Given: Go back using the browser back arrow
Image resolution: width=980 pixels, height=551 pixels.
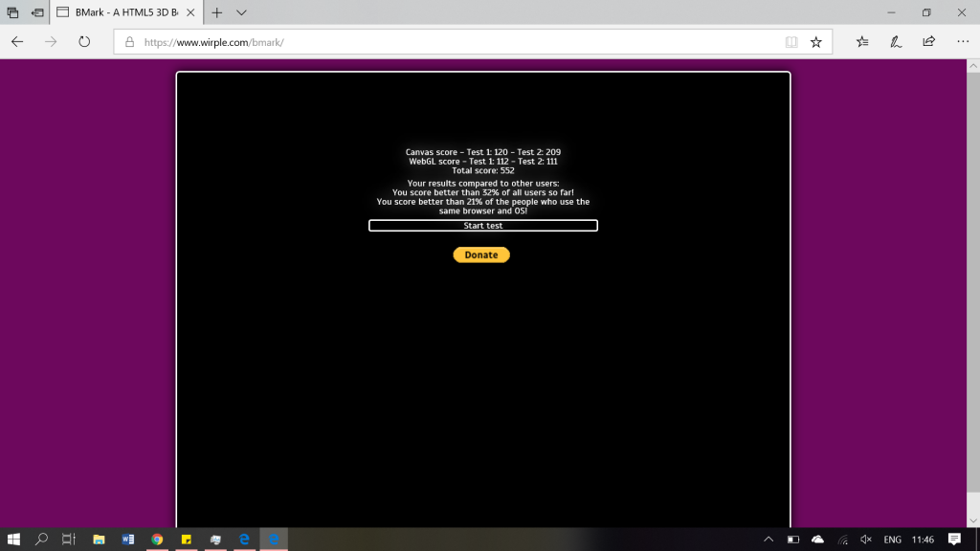Looking at the screenshot, I should click(17, 42).
